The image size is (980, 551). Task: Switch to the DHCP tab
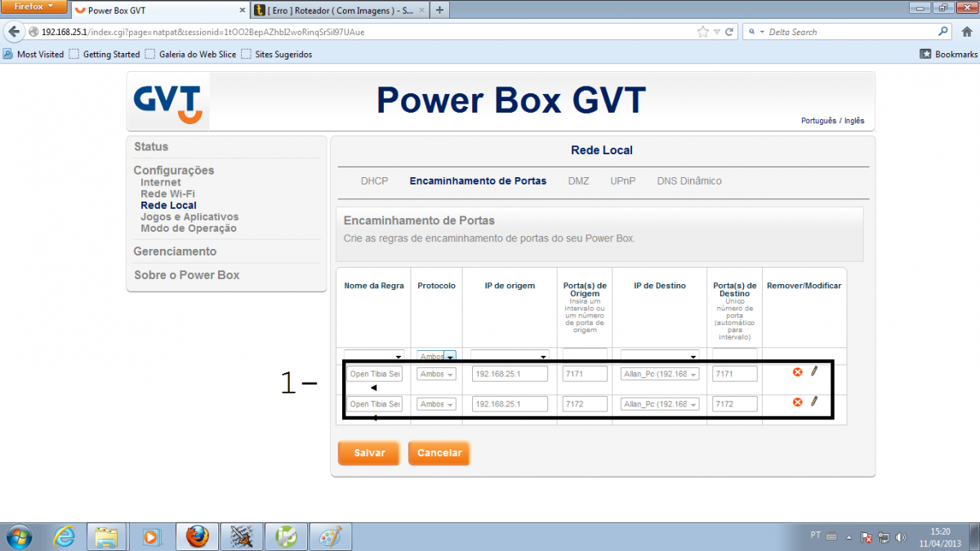click(x=375, y=181)
